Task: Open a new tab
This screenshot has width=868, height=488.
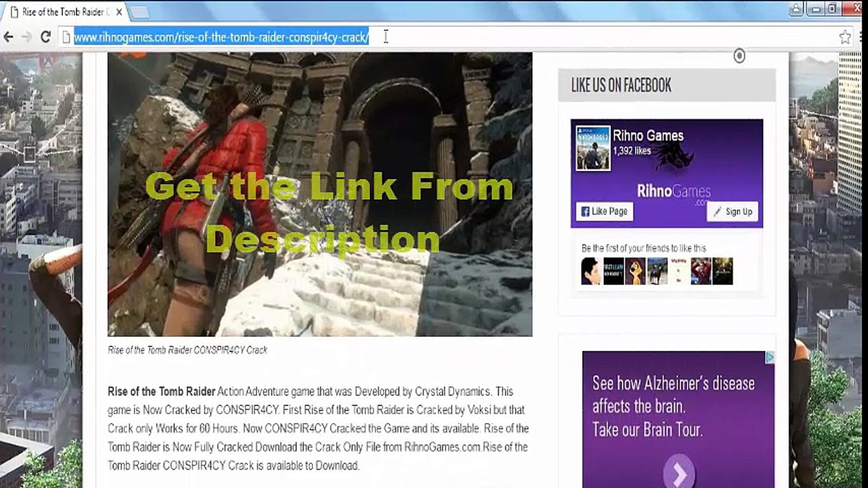Action: coord(140,13)
